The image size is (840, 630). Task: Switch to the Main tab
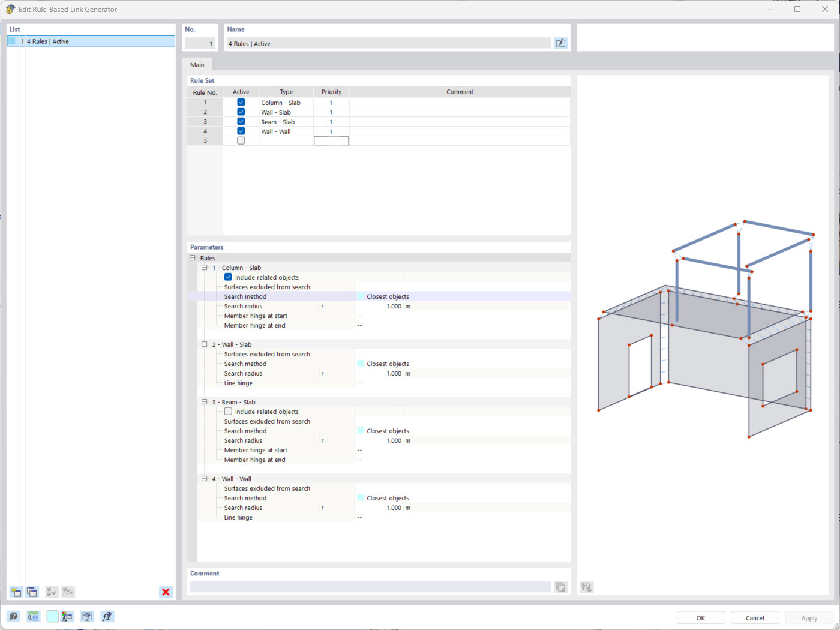(x=197, y=64)
